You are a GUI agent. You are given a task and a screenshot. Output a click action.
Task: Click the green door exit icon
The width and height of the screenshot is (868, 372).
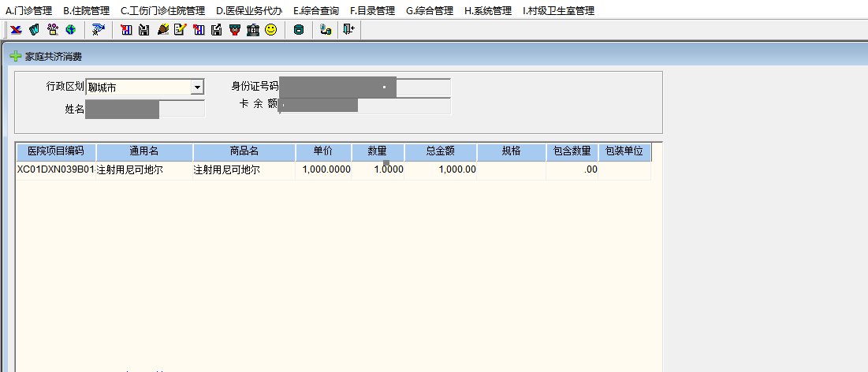pos(348,30)
